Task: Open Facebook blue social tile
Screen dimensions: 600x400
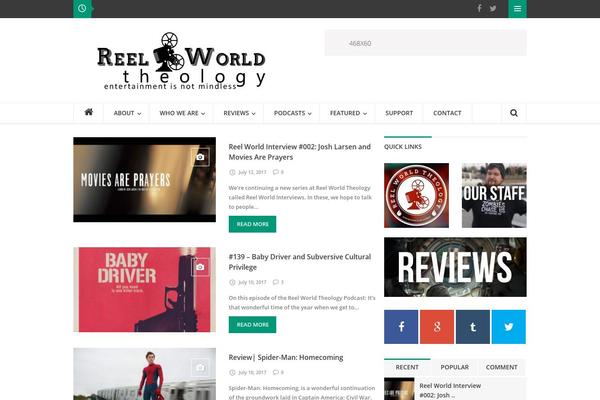Action: coord(401,327)
